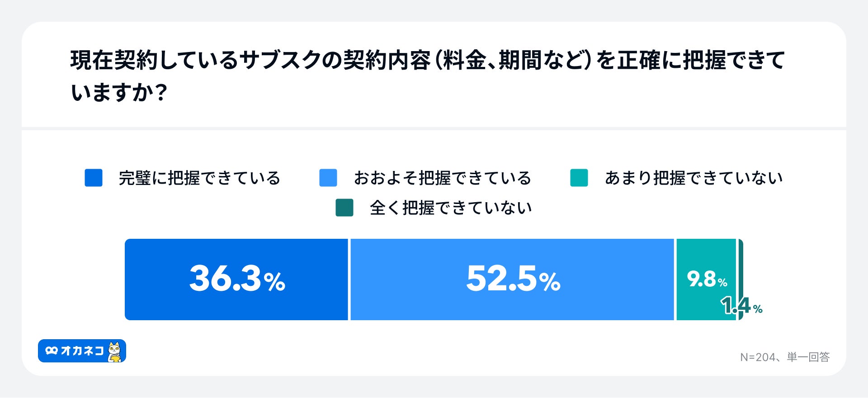Click the horizontal divider below the title
Image resolution: width=868 pixels, height=398 pixels.
pos(434,128)
